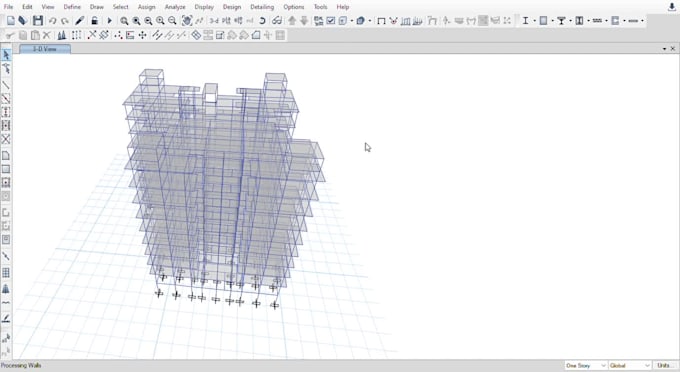Open the view window list arrow
This screenshot has width=680, height=372.
[665, 49]
